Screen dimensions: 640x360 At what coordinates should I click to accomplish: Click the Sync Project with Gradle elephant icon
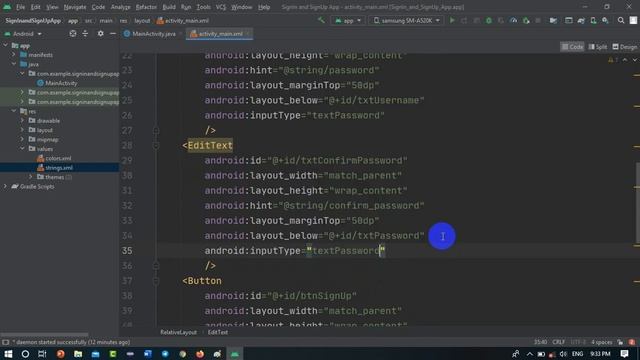click(581, 20)
